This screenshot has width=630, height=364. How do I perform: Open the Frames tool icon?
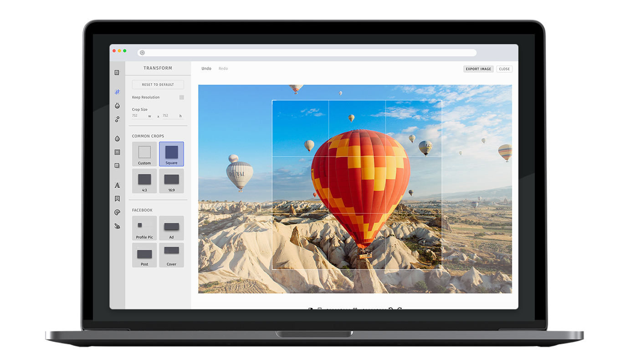pos(117,152)
